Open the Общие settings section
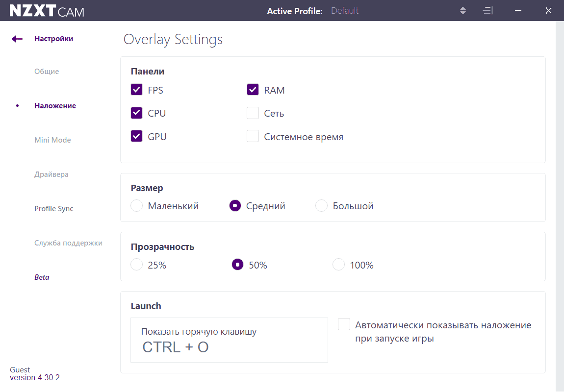 [x=47, y=72]
